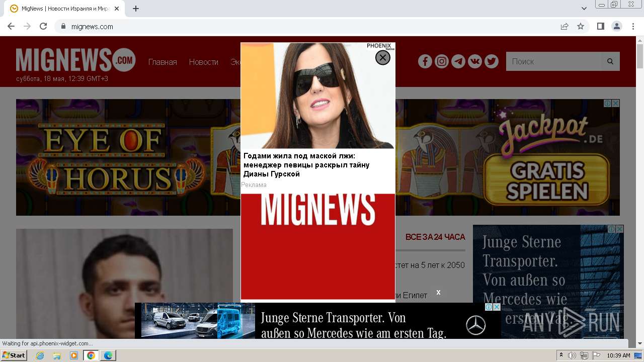Screen dimensions: 644x362
Task: Open the MigNews VK page icon
Action: 475,61
